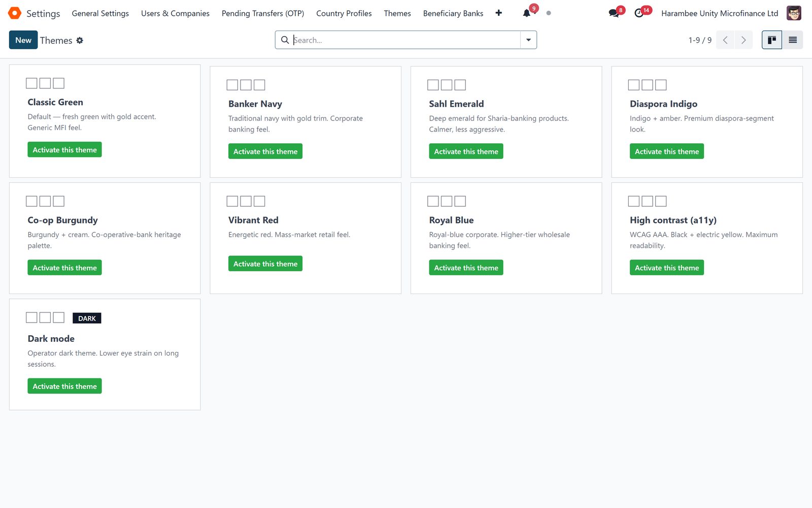Open the Sahl Emerald card title
812x508 pixels.
click(x=456, y=104)
